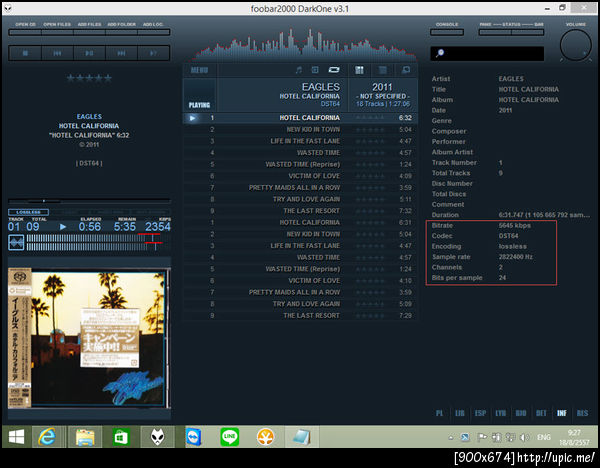600x468 pixels.
Task: Open TeamViewer from the taskbar
Action: click(194, 437)
